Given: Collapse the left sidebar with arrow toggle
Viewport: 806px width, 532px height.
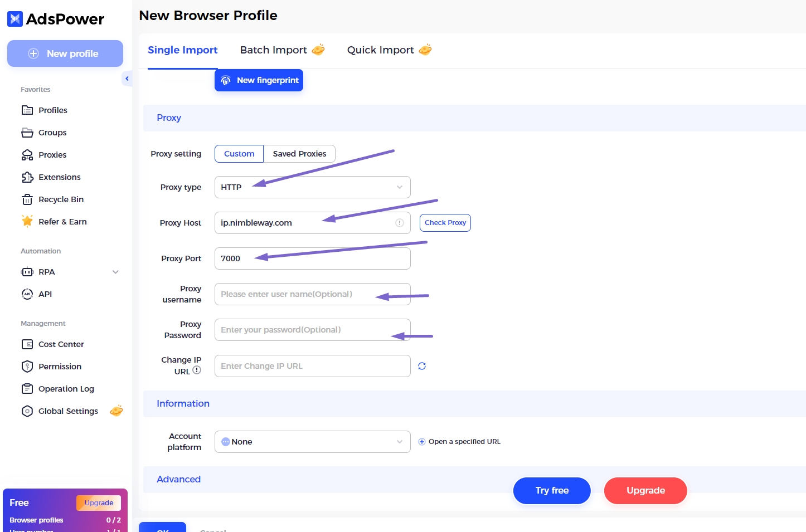Looking at the screenshot, I should click(x=127, y=79).
